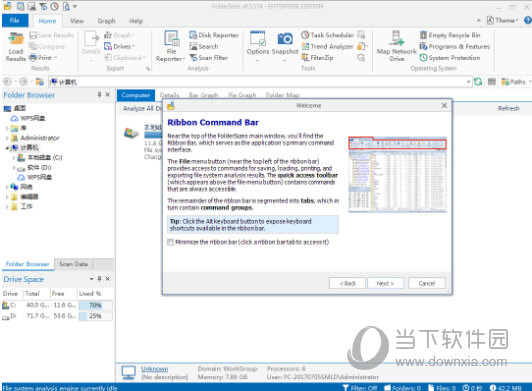Launch the Task Scheduler
This screenshot has height=391, width=532.
pos(328,35)
